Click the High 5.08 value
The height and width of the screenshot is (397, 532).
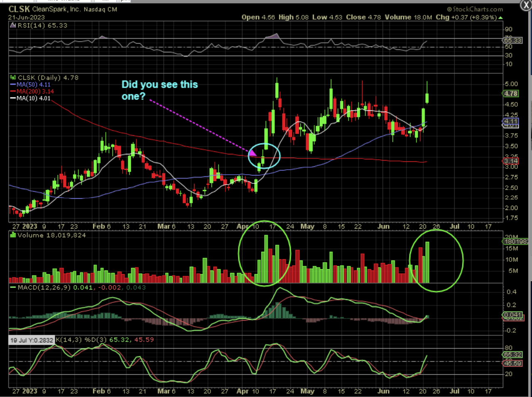tap(294, 17)
